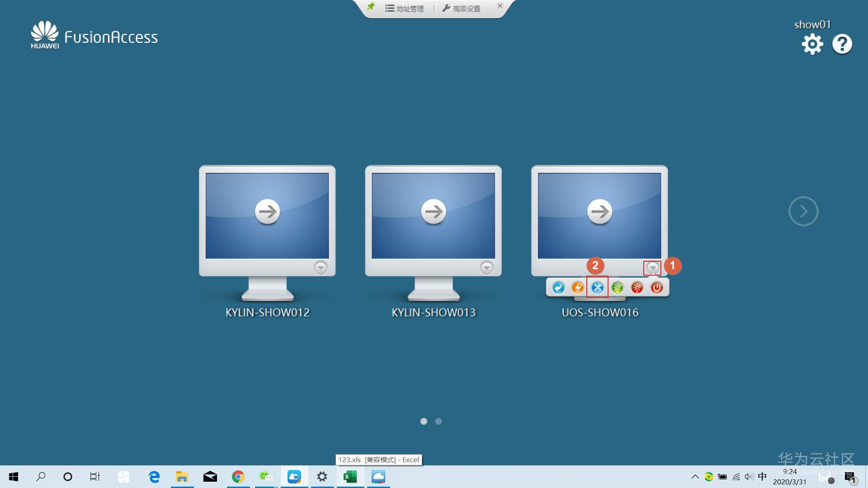Select the second page indicator dot
Viewport: 868px width, 488px height.
(439, 421)
